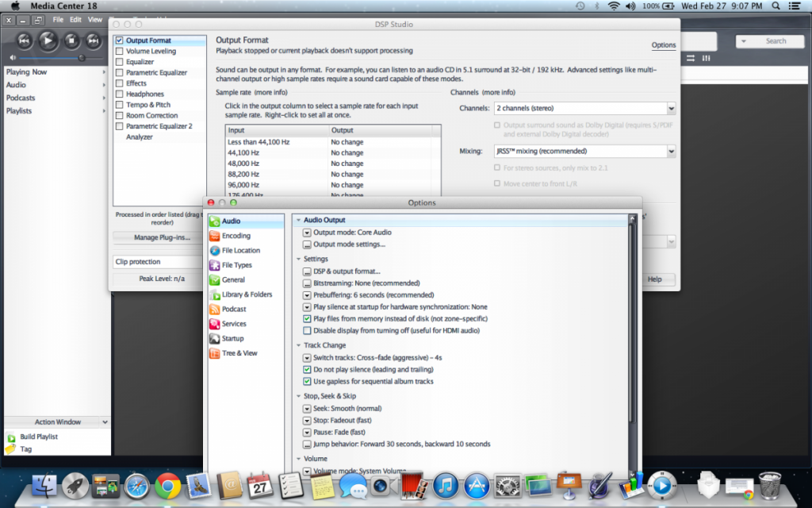Click the Stop playback button

coord(71,40)
